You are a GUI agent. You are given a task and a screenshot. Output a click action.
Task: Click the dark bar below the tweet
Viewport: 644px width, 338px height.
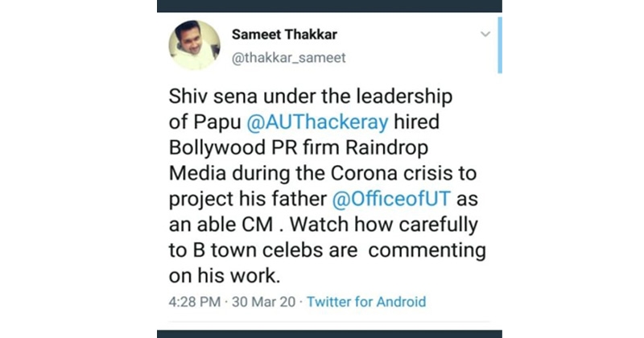328,333
